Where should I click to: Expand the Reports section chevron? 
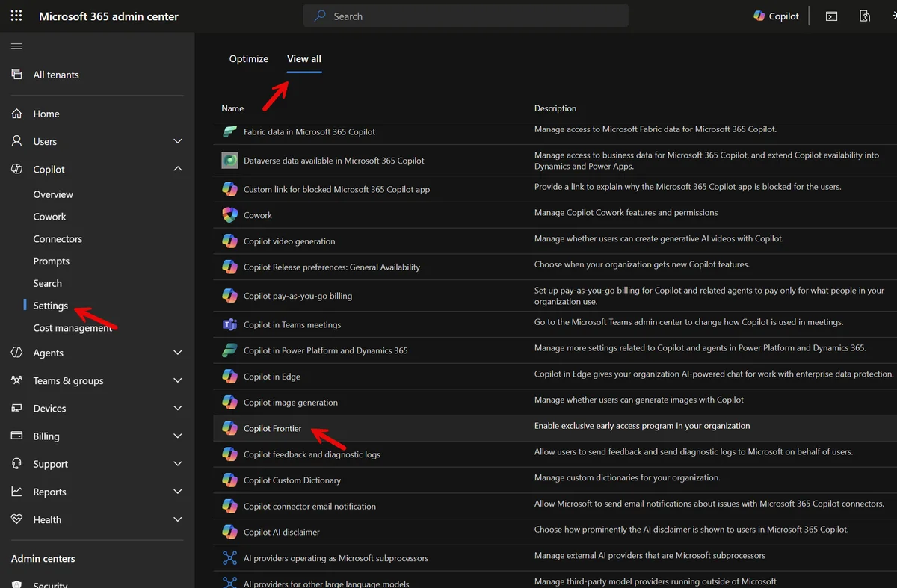178,492
